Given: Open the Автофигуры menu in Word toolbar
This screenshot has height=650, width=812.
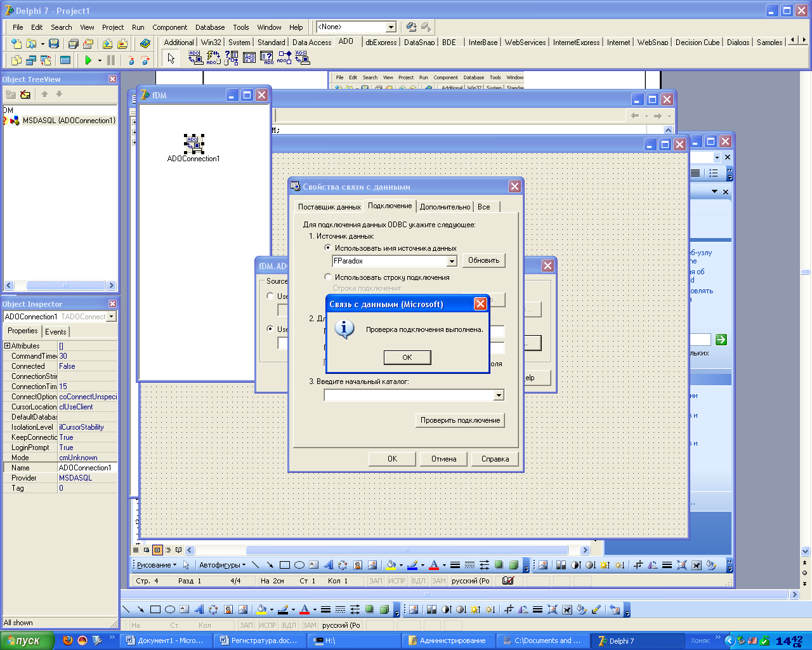Looking at the screenshot, I should coord(223,565).
